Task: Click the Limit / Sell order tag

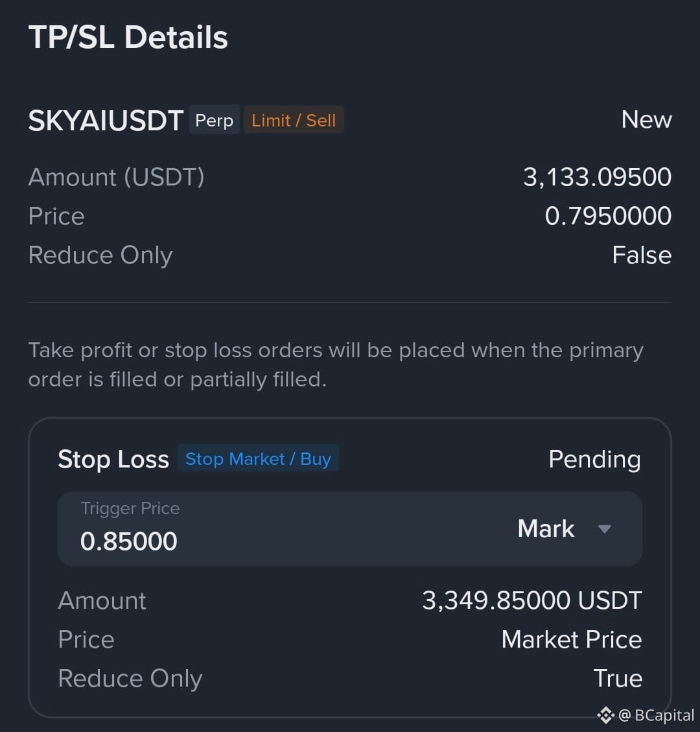Action: click(294, 120)
